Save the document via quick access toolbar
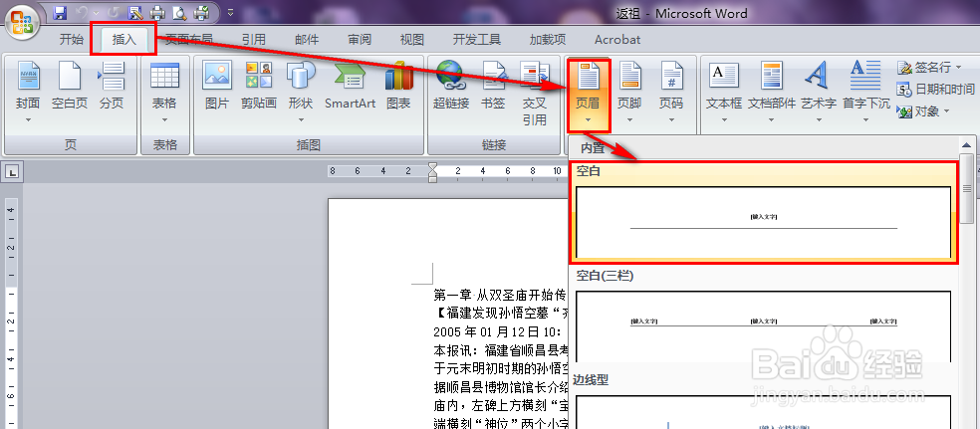Screen dimensions: 980x429 tap(60, 12)
